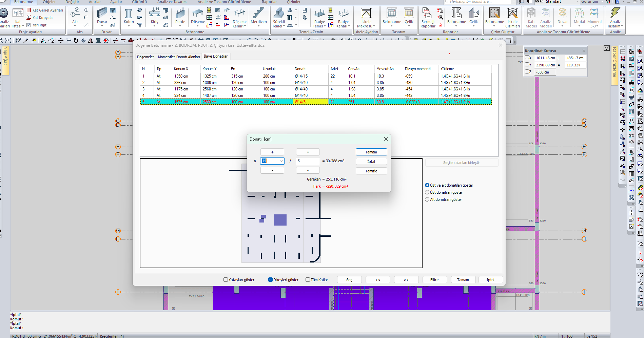Run the Analiz Tasarım lightning icon
Image resolution: width=644 pixels, height=338 pixels.
coord(615,14)
